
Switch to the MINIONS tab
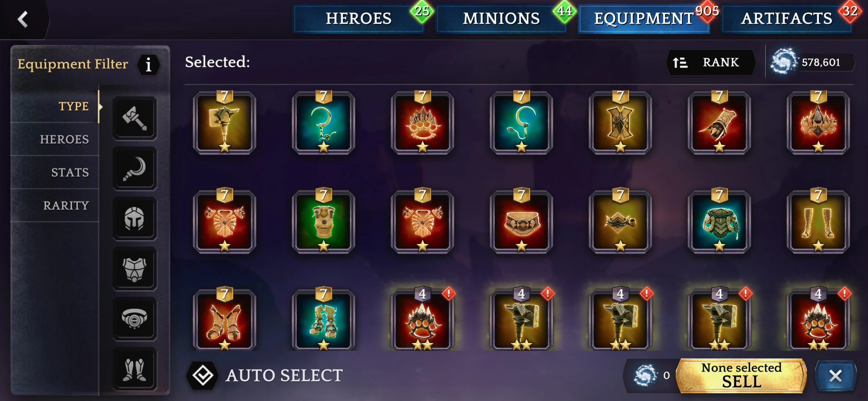pos(501,19)
